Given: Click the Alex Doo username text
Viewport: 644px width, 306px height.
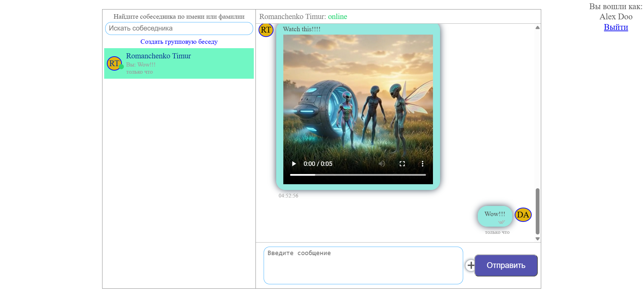Looking at the screenshot, I should coord(616,17).
